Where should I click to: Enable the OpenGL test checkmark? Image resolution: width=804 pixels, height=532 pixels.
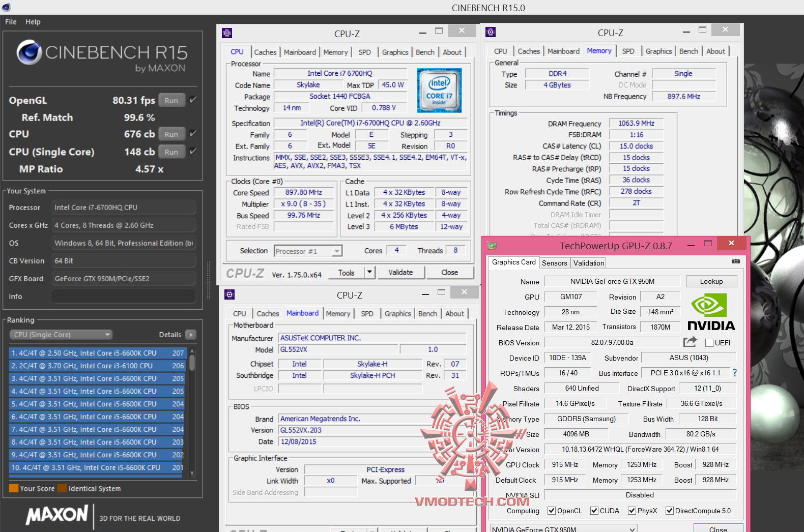[x=193, y=100]
